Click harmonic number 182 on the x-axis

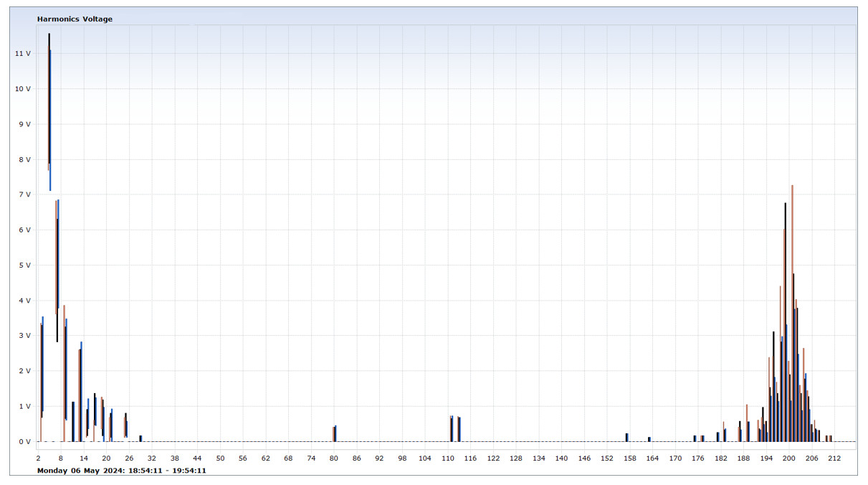720,458
